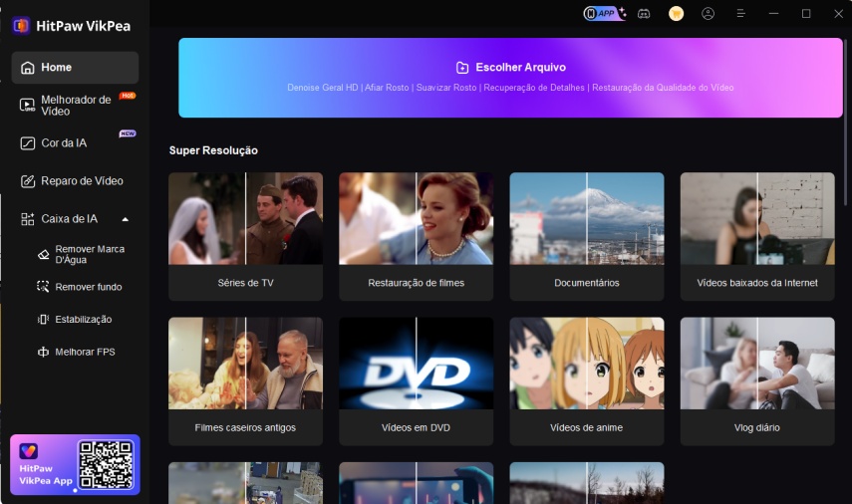This screenshot has height=504, width=852.
Task: Open the APP promo badge in title bar
Action: click(x=604, y=14)
